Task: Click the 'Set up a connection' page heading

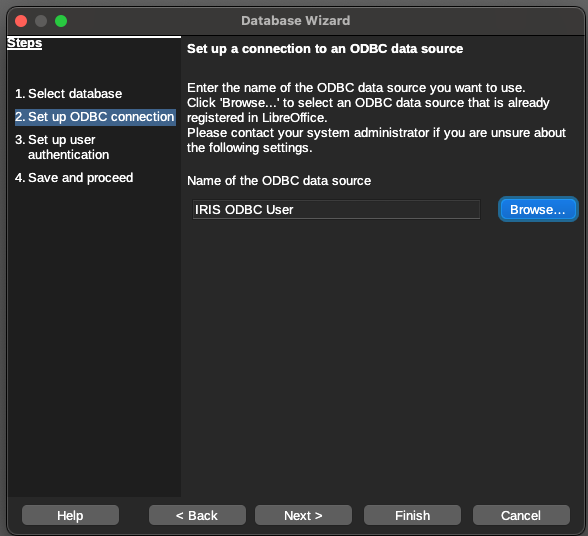Action: 325,49
